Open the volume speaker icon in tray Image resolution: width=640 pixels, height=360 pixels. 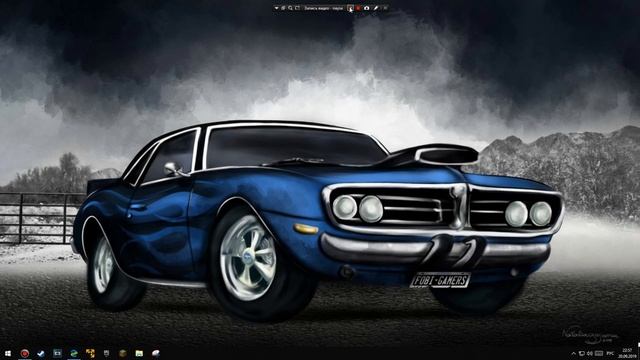(590, 353)
